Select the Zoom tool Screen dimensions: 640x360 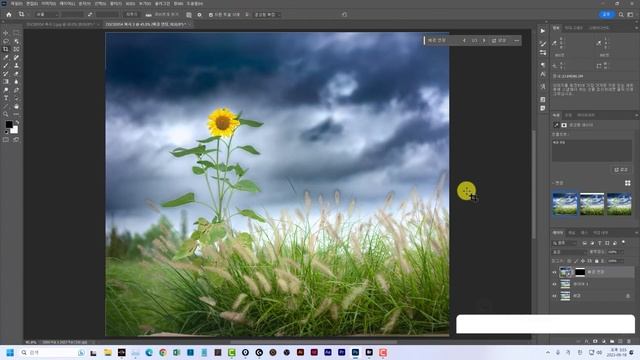tap(6, 114)
